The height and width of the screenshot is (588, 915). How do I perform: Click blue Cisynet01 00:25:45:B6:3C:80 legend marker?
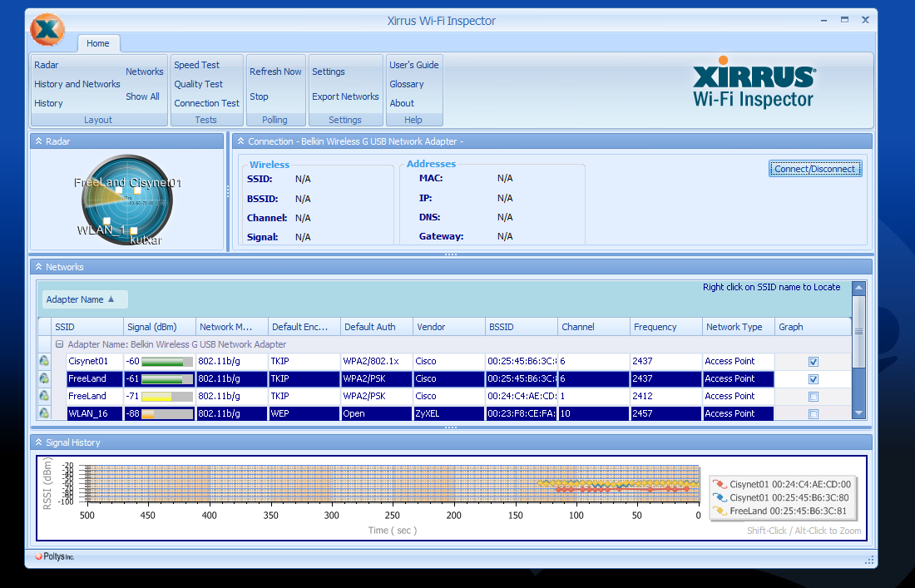pos(719,497)
